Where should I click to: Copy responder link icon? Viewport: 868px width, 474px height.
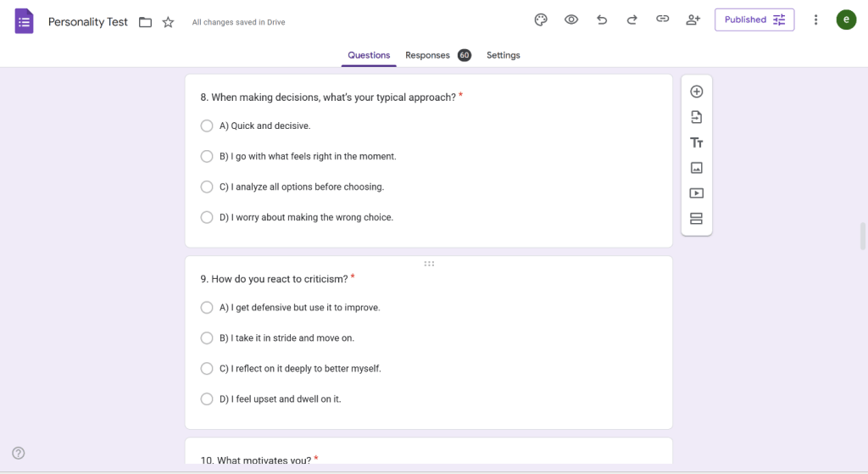pyautogui.click(x=663, y=20)
